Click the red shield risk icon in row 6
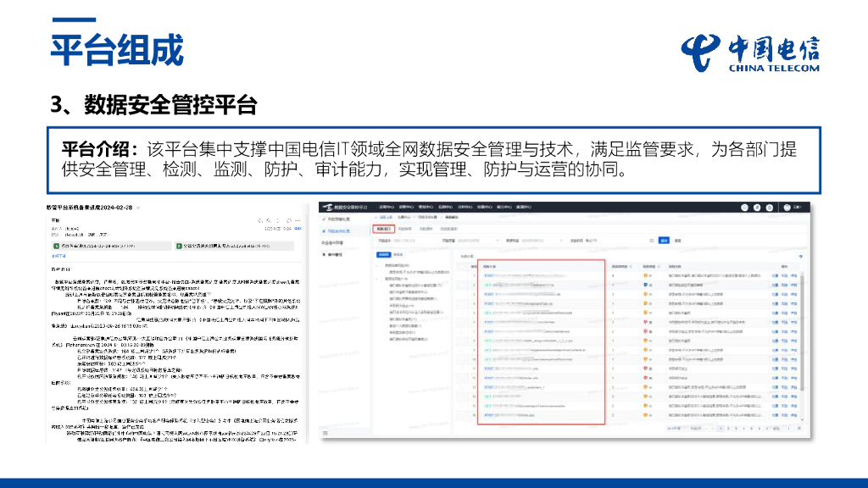 [645, 322]
